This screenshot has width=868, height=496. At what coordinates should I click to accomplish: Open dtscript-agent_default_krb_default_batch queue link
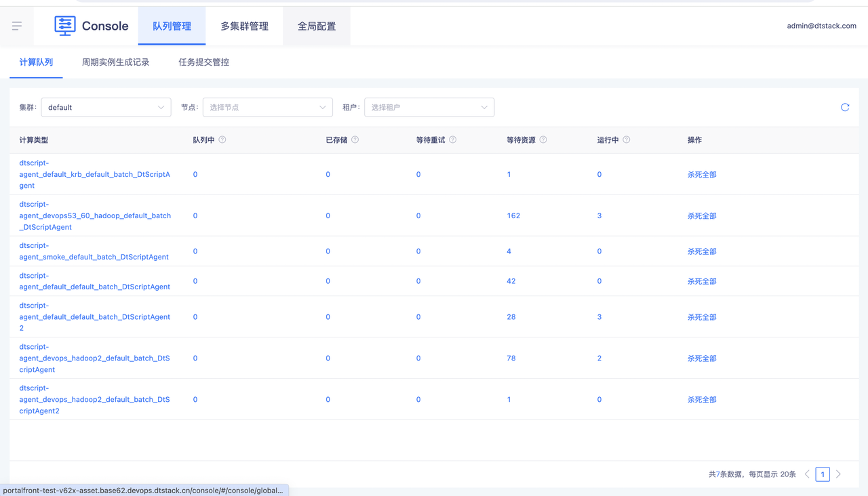[95, 174]
